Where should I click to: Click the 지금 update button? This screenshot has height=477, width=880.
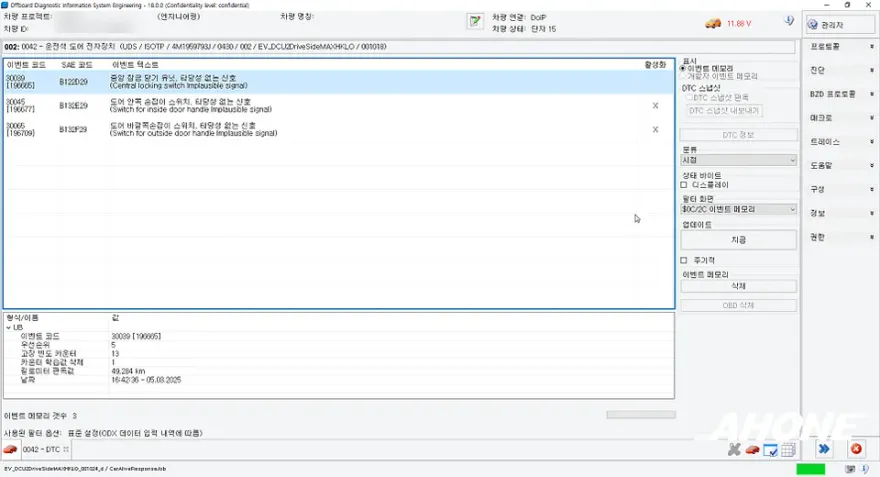point(738,240)
